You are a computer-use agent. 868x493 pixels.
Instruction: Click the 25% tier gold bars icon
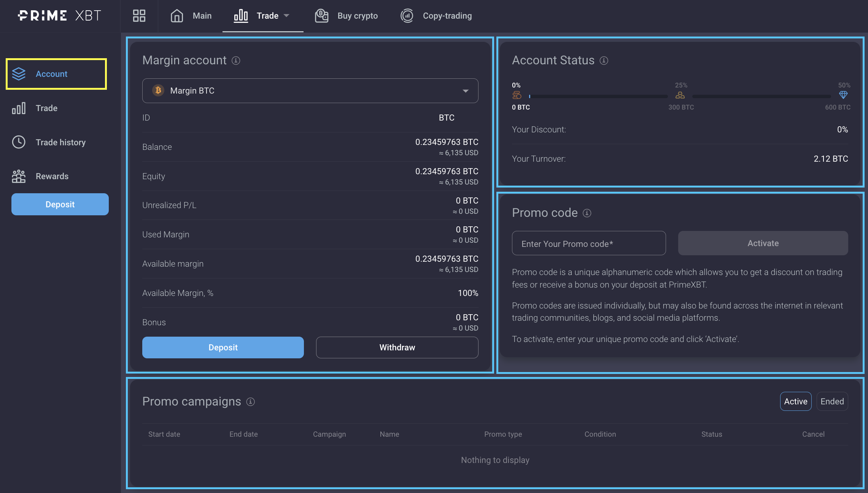(x=680, y=95)
